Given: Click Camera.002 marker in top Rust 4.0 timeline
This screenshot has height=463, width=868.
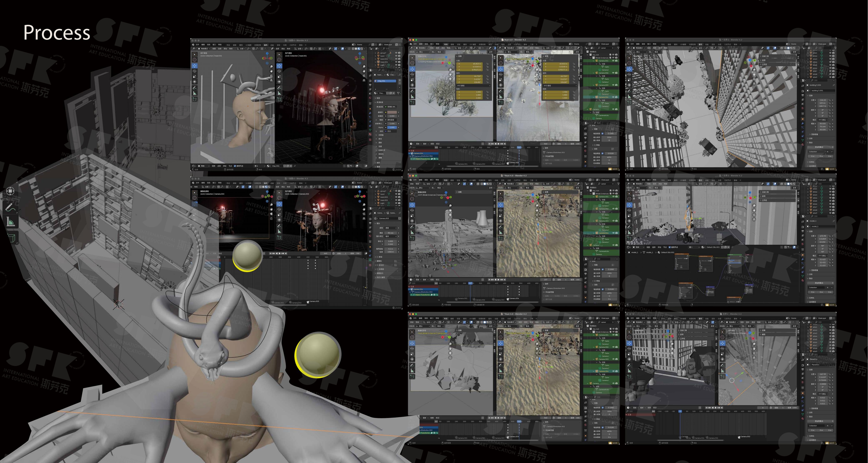Looking at the screenshot, I should [479, 164].
